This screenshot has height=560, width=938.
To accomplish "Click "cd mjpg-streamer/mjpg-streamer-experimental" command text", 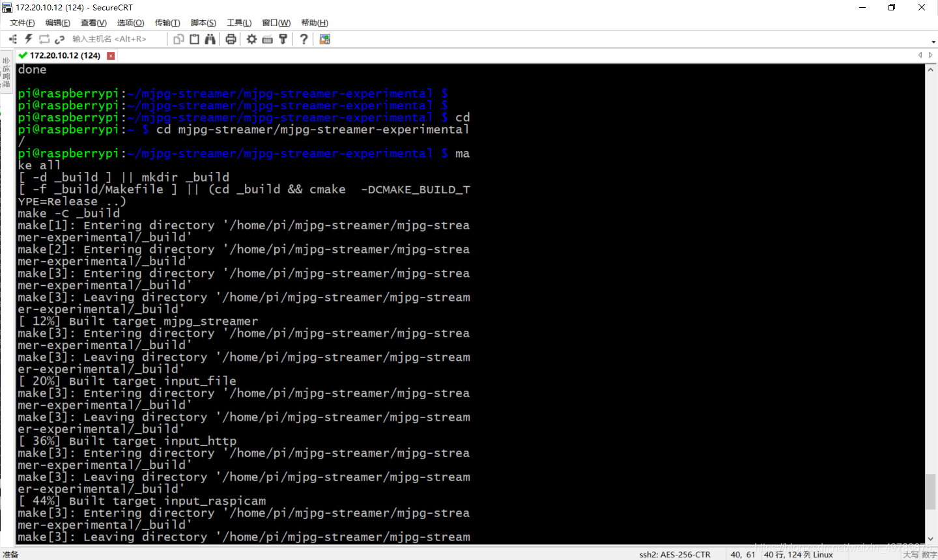I will coord(313,130).
